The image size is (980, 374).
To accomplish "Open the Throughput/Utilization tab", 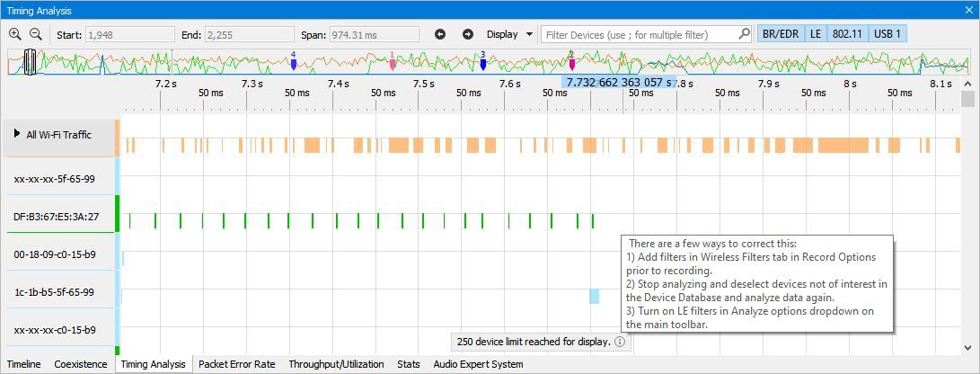I will point(336,364).
